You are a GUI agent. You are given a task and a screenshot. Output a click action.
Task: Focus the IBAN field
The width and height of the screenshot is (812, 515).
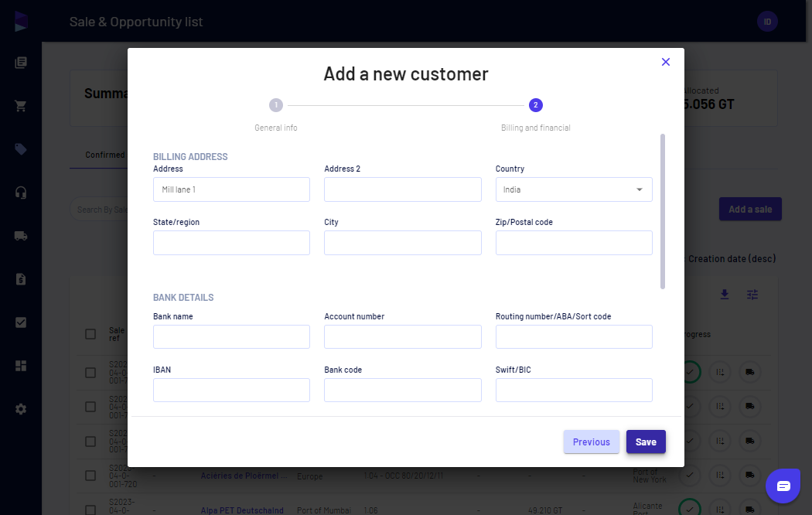(231, 391)
